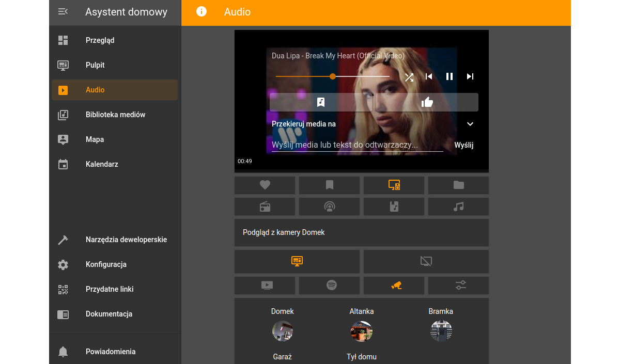The image size is (620, 364).
Task: Open Konfiguracja settings
Action: (115, 264)
